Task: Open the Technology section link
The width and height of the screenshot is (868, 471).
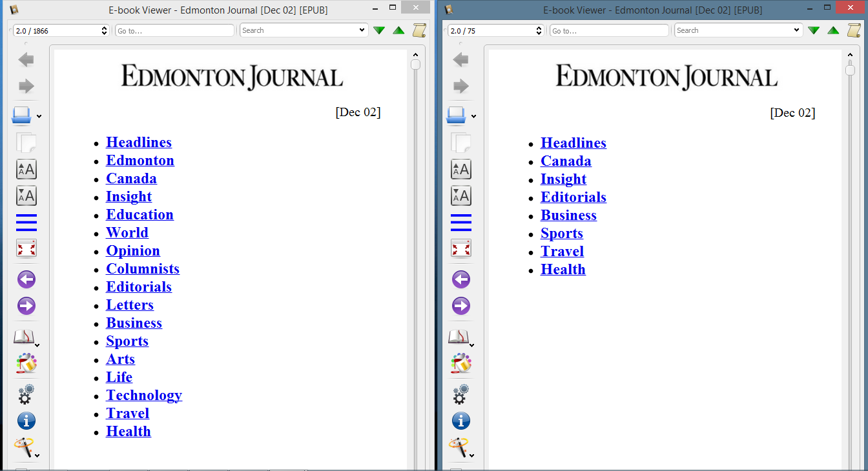Action: pyautogui.click(x=144, y=395)
